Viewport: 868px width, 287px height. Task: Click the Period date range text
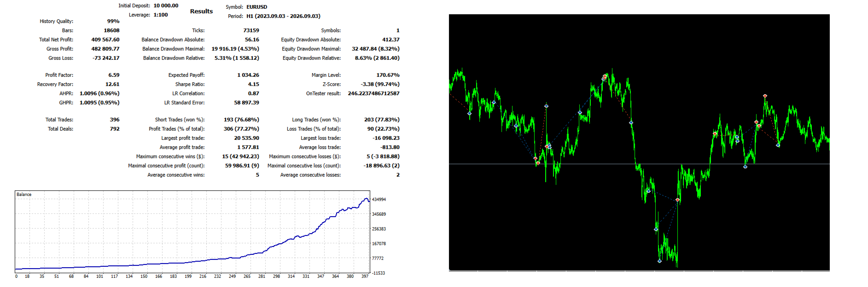point(283,16)
